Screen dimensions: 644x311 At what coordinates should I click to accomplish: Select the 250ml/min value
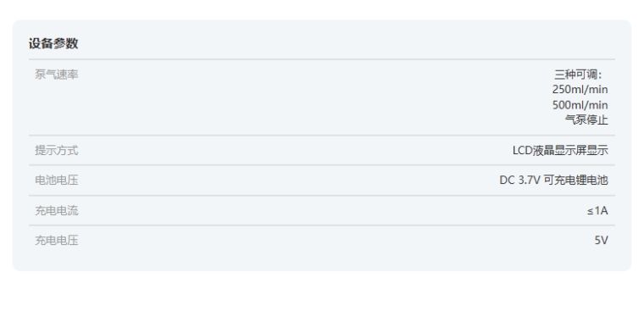click(x=580, y=90)
